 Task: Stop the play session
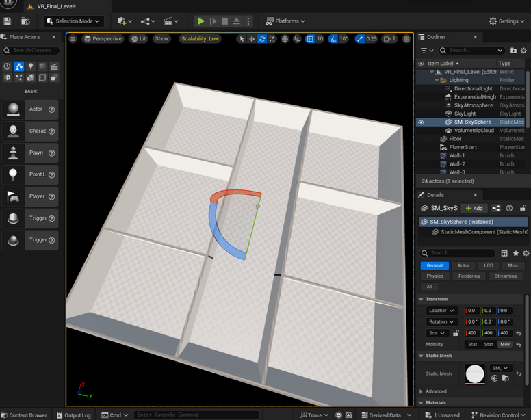224,21
